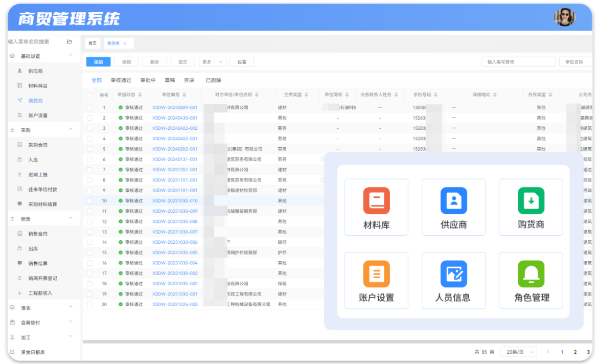Select the 审核通过 filter tab
The height and width of the screenshot is (364, 598).
pyautogui.click(x=121, y=80)
